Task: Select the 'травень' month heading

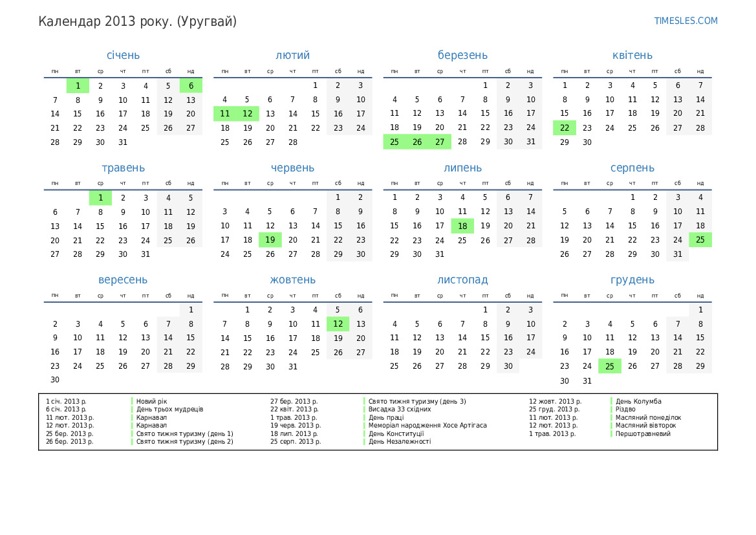Action: [x=123, y=168]
